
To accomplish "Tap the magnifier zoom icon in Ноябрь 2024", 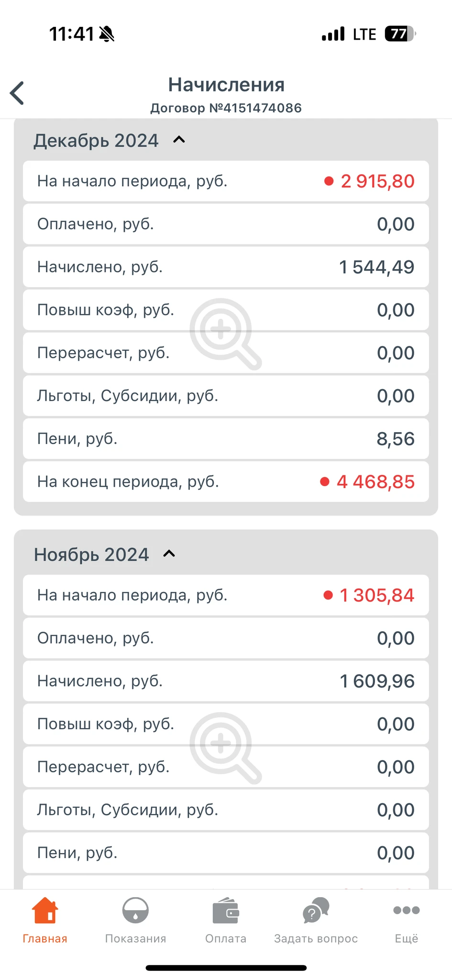I will click(225, 747).
